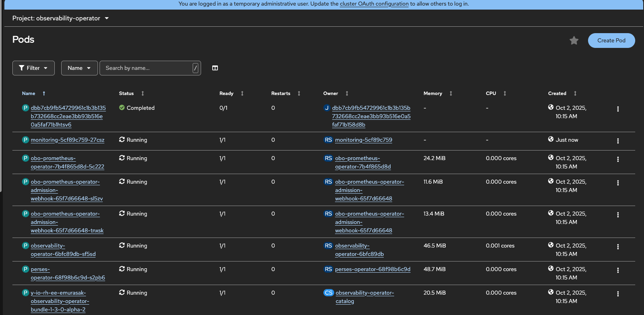644x315 pixels.
Task: Sort pods by Created column
Action: [575, 93]
